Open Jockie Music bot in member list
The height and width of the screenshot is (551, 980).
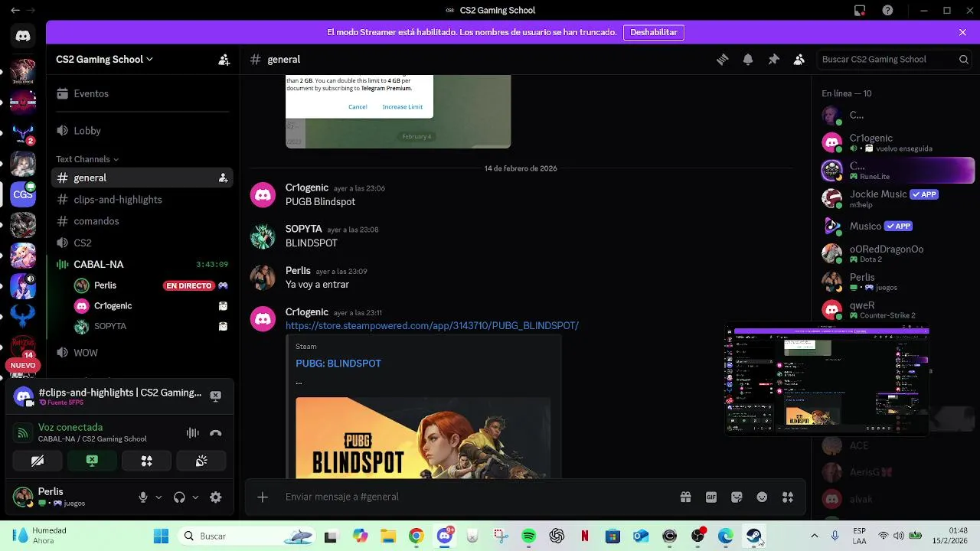point(893,197)
